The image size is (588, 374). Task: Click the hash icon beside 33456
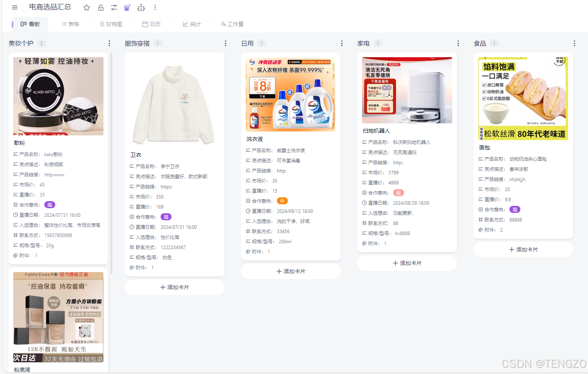click(x=248, y=231)
